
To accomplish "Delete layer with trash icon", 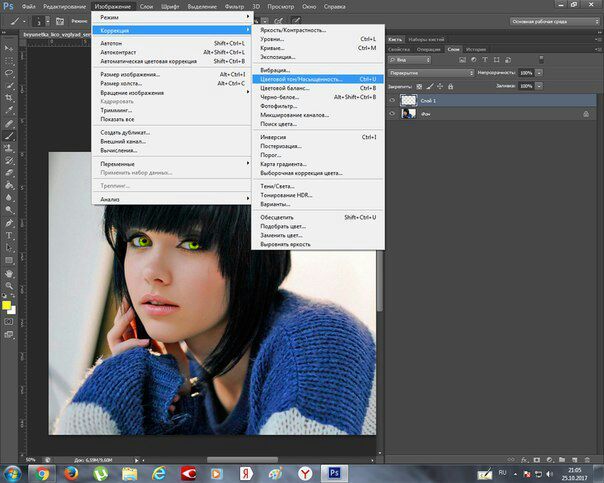I will point(587,460).
